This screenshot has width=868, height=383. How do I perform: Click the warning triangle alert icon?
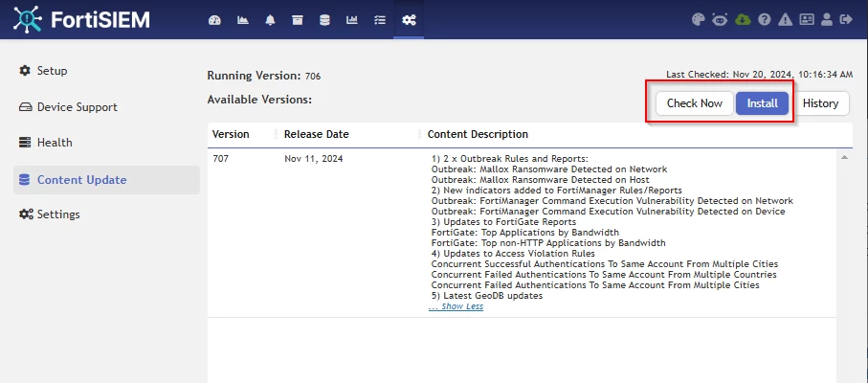[x=785, y=20]
